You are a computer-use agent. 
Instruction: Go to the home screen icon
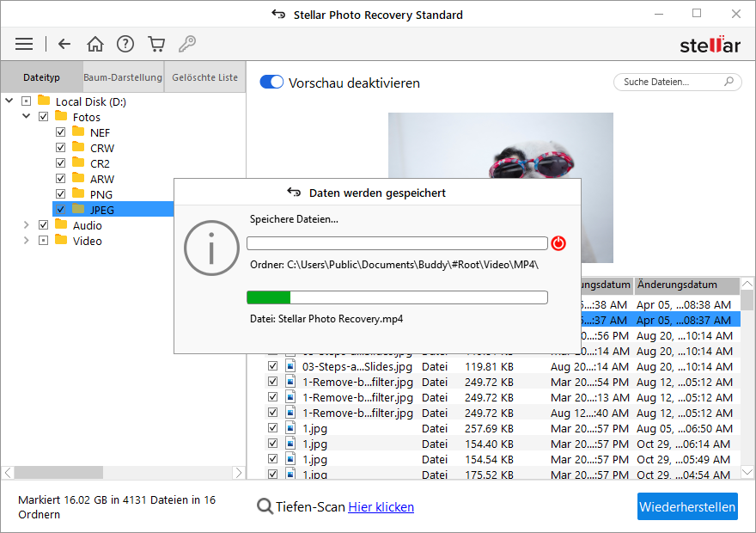[95, 44]
